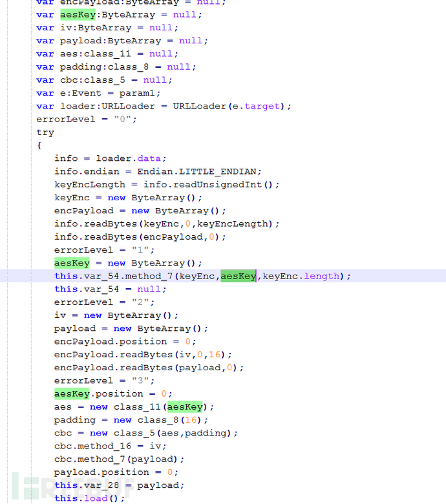This screenshot has height=504, width=446.
Task: Click the line 'errorLevel = "0";'
Action: point(87,120)
